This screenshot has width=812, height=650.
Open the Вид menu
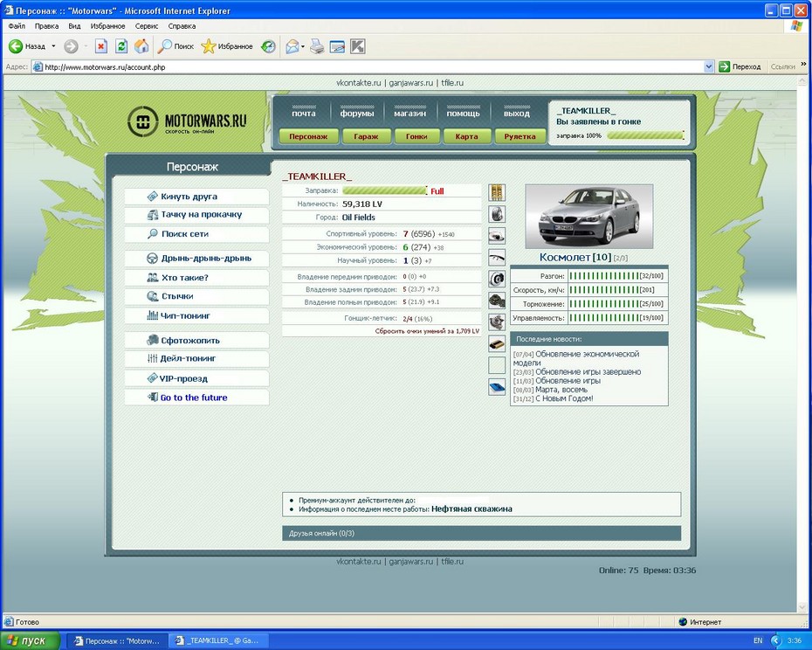coord(74,26)
